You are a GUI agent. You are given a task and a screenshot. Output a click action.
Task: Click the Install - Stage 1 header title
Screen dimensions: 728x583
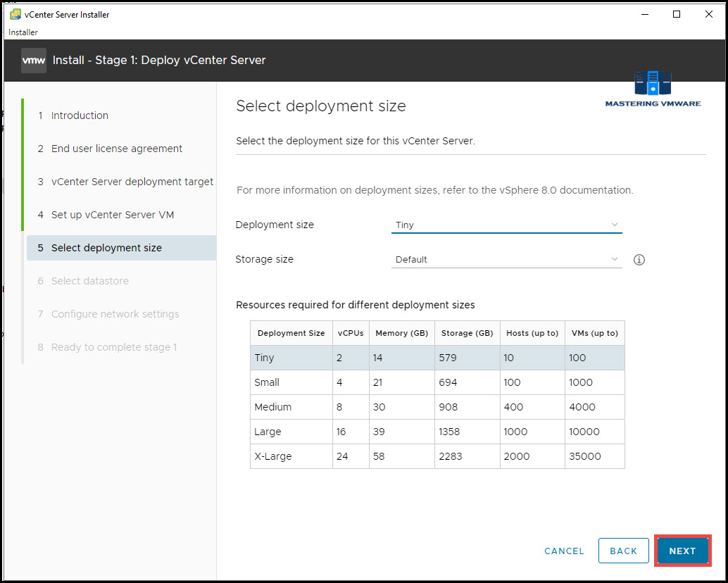click(159, 61)
